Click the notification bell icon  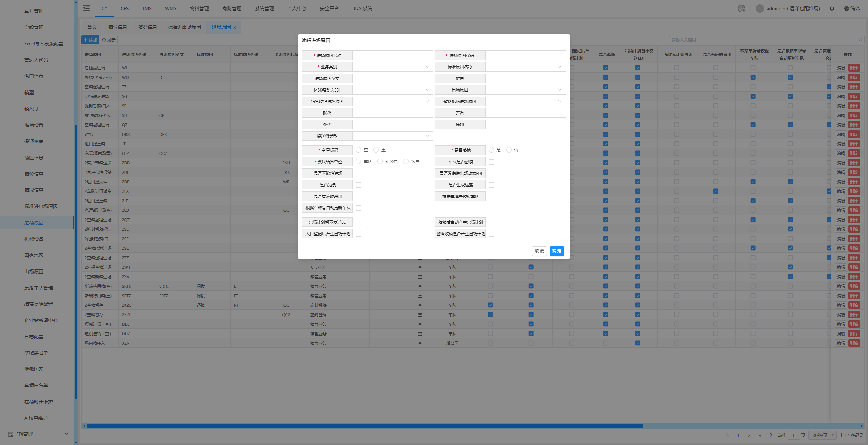click(832, 8)
